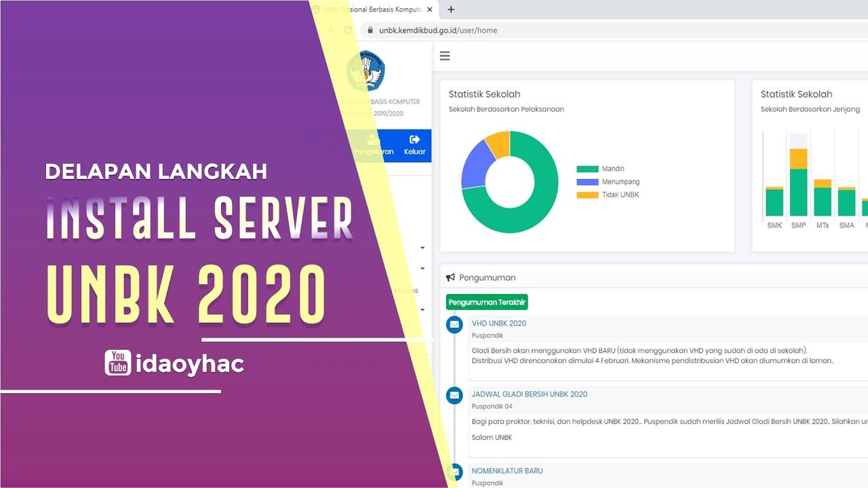This screenshot has height=488, width=868.
Task: Click the Puspendik 04 sender text
Action: point(492,407)
